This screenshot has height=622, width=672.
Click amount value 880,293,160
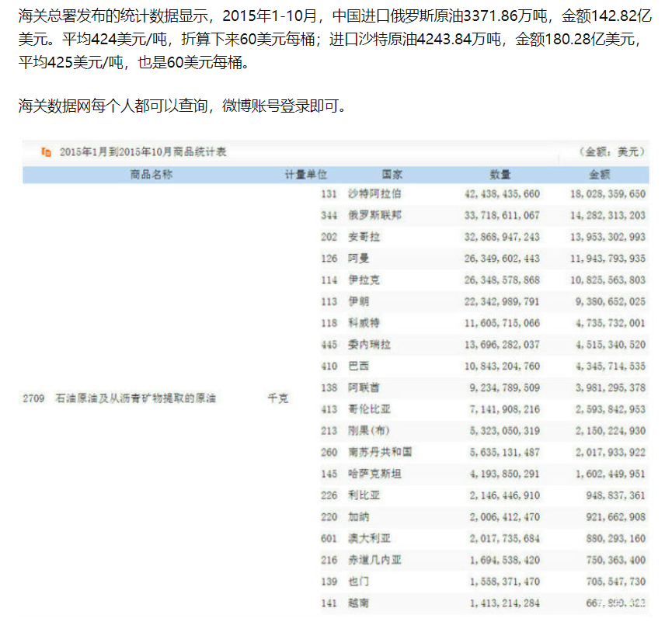(616, 538)
